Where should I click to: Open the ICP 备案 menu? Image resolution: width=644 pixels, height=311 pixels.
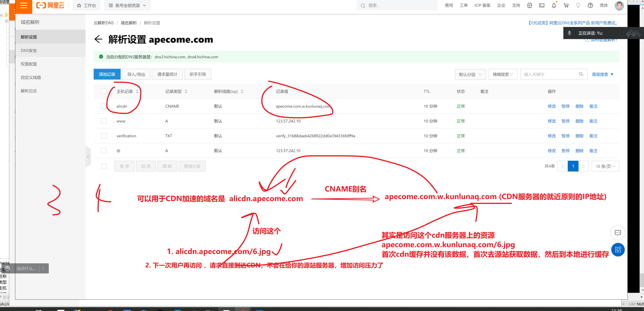coord(482,6)
